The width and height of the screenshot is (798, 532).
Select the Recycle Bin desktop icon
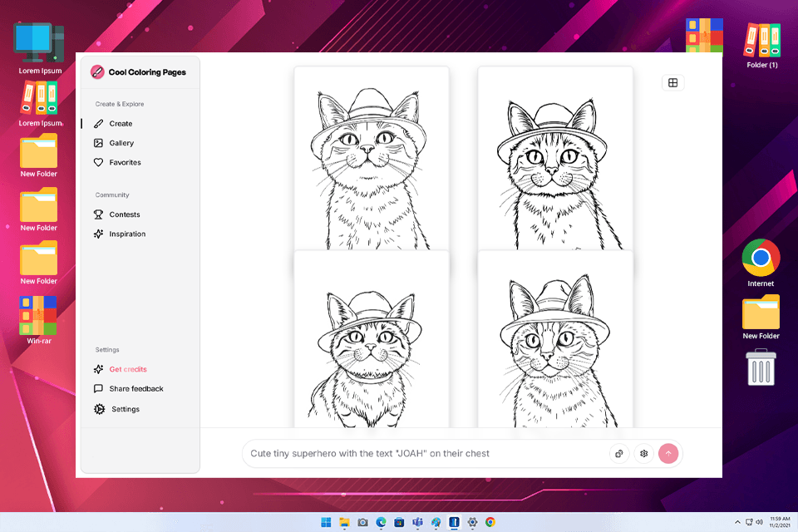click(761, 367)
